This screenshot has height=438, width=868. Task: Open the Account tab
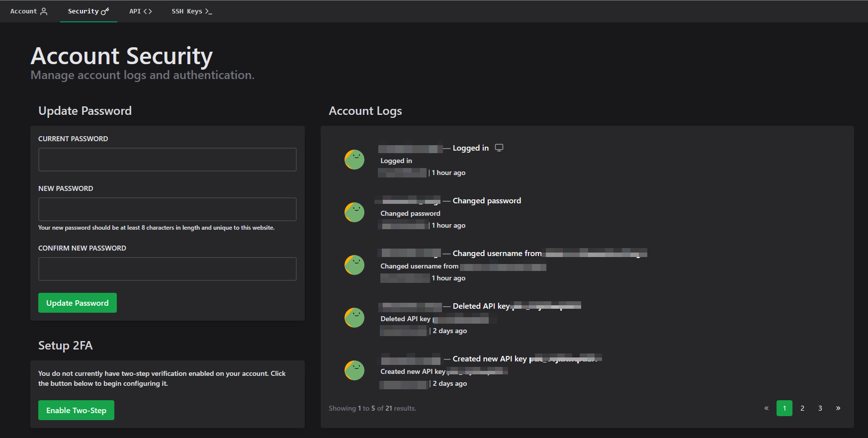tap(29, 11)
